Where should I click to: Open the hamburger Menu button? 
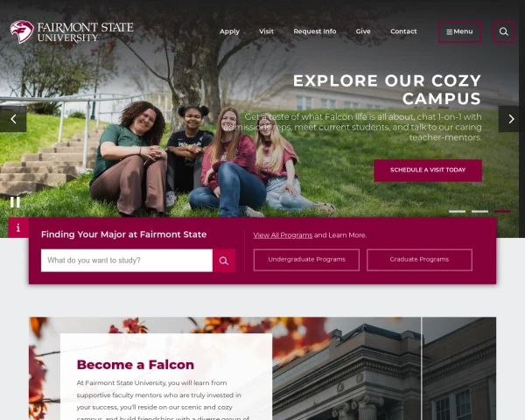(459, 31)
